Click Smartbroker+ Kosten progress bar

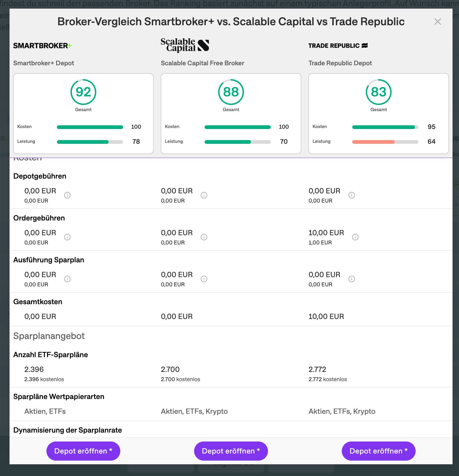point(90,127)
